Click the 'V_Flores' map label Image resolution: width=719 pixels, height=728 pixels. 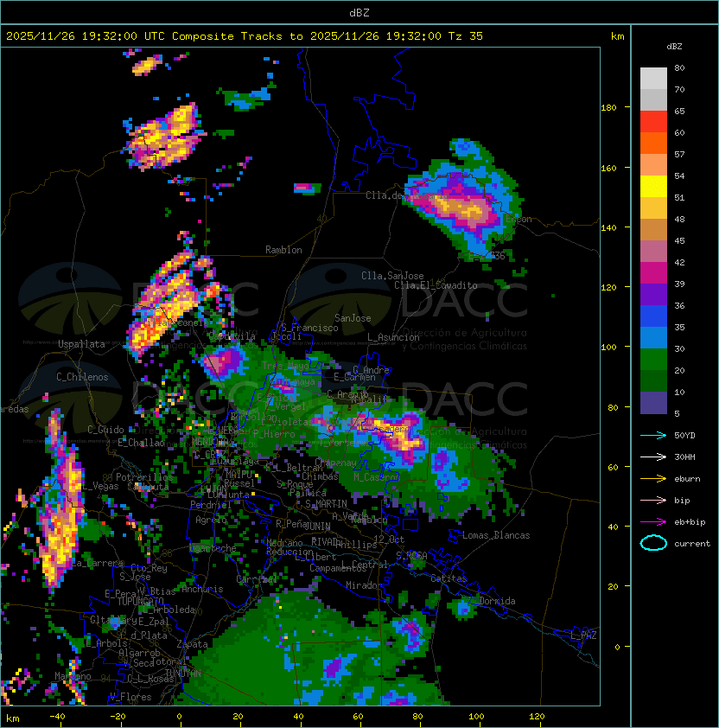coord(130,697)
